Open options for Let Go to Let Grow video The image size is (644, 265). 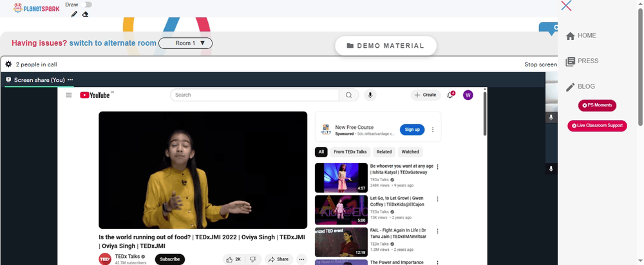tap(437, 199)
